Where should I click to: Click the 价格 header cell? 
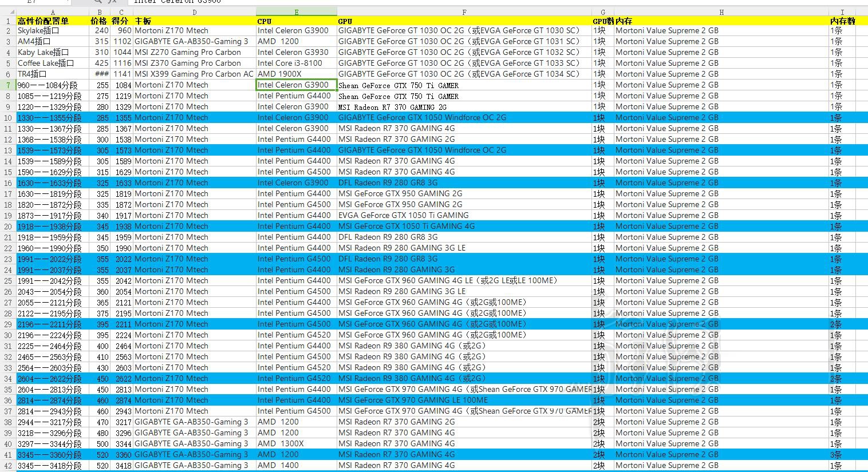coord(100,21)
